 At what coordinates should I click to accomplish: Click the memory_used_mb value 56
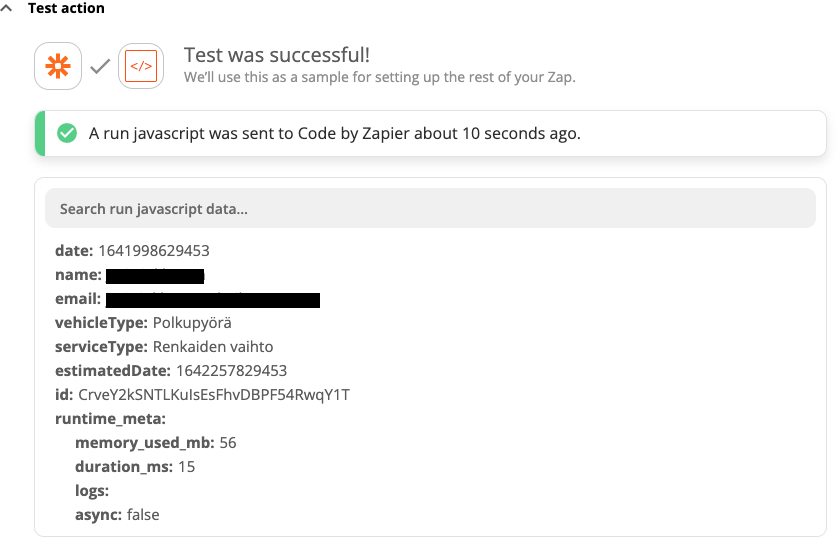coord(228,443)
